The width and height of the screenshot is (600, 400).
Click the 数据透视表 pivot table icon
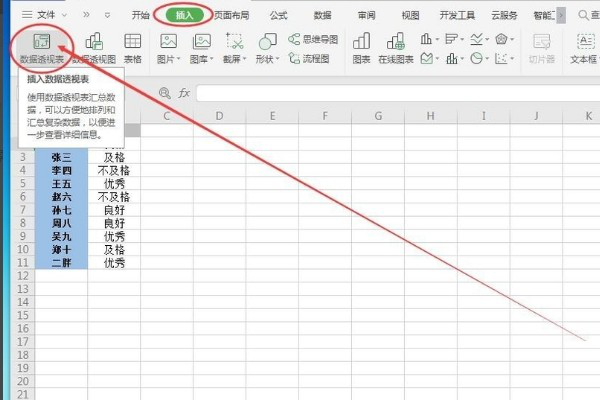pyautogui.click(x=42, y=41)
